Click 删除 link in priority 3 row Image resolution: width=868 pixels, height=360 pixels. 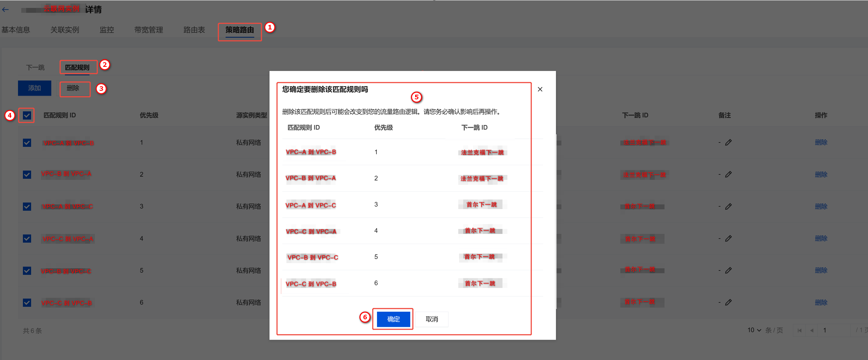point(821,206)
